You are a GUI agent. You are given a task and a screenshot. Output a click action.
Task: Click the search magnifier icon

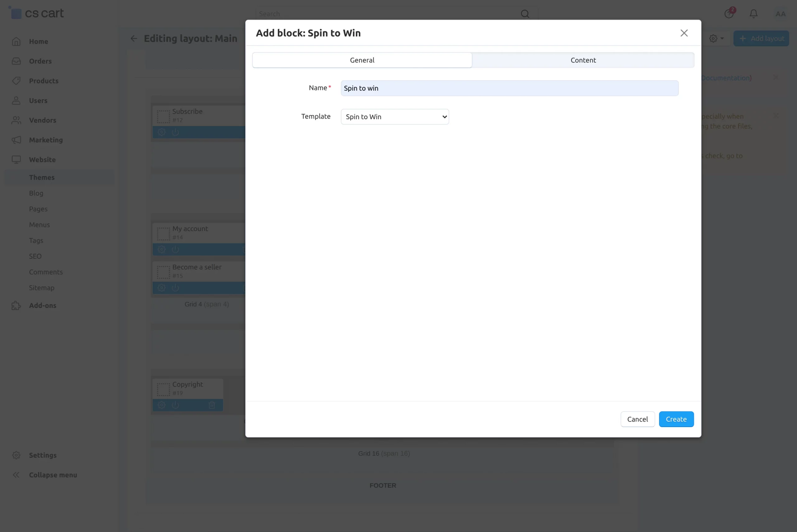coord(525,14)
